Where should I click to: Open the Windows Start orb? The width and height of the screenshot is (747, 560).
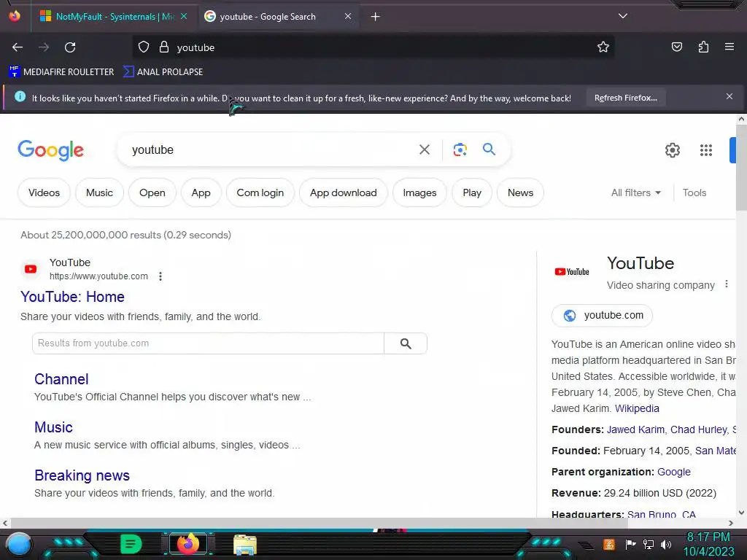(x=18, y=544)
